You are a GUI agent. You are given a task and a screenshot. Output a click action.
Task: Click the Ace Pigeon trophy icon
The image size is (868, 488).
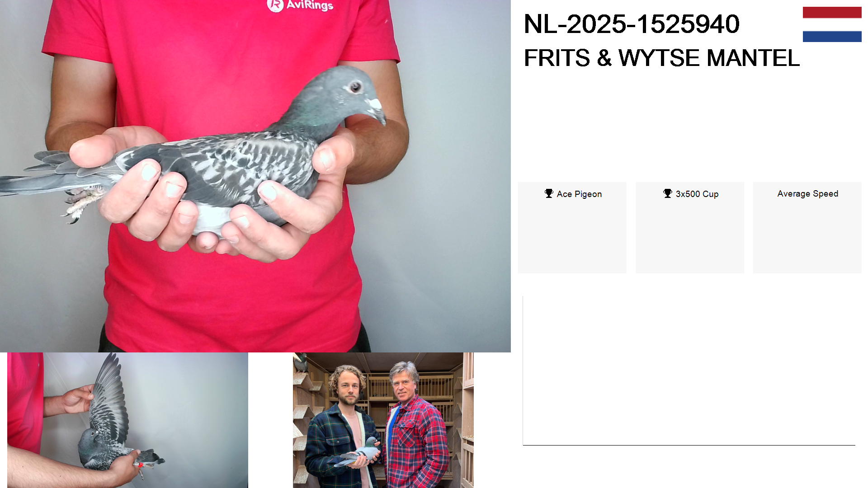(x=549, y=193)
